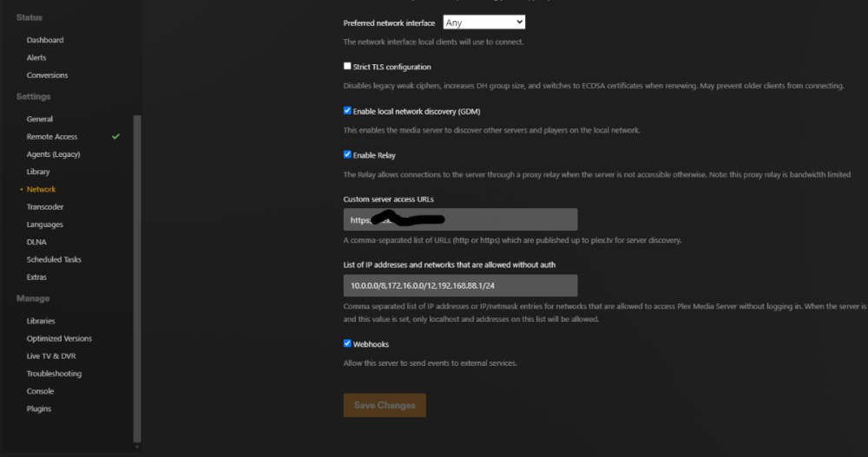Open Live TV & DVR page

coord(51,356)
